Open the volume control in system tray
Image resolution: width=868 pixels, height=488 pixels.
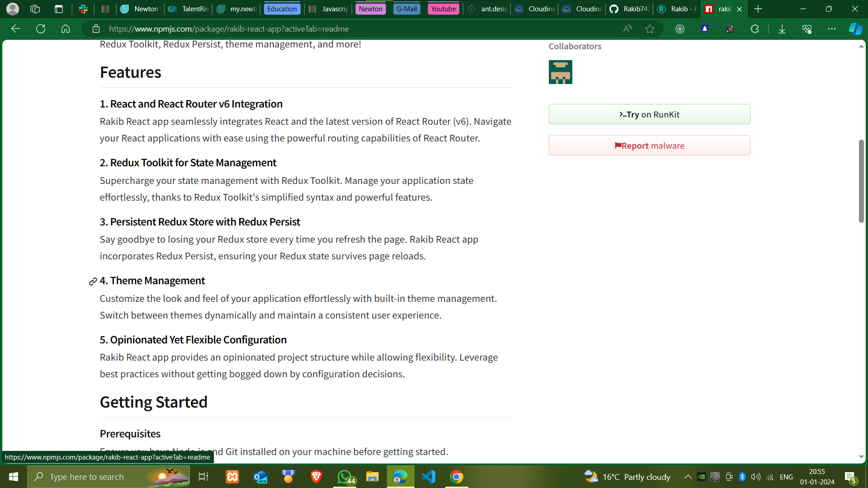[756, 477]
